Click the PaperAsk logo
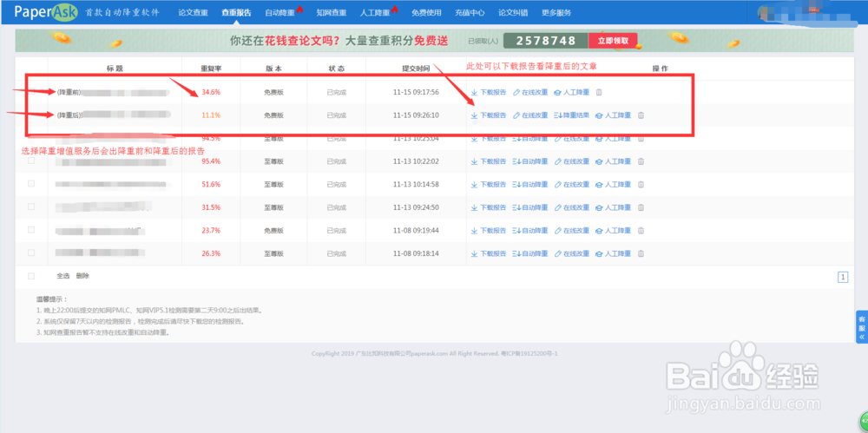Screen dimensions: 868x433 point(46,12)
